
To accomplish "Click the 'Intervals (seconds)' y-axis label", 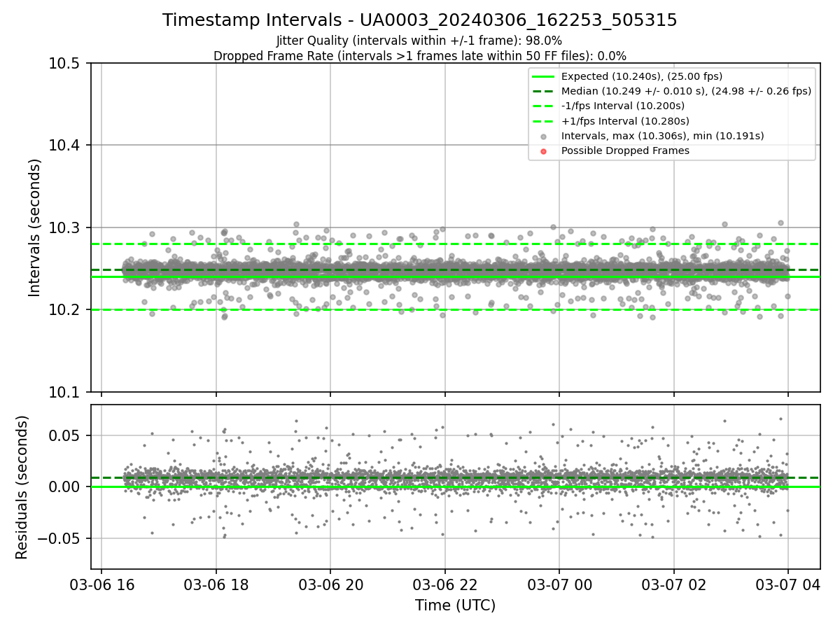I will pos(35,227).
